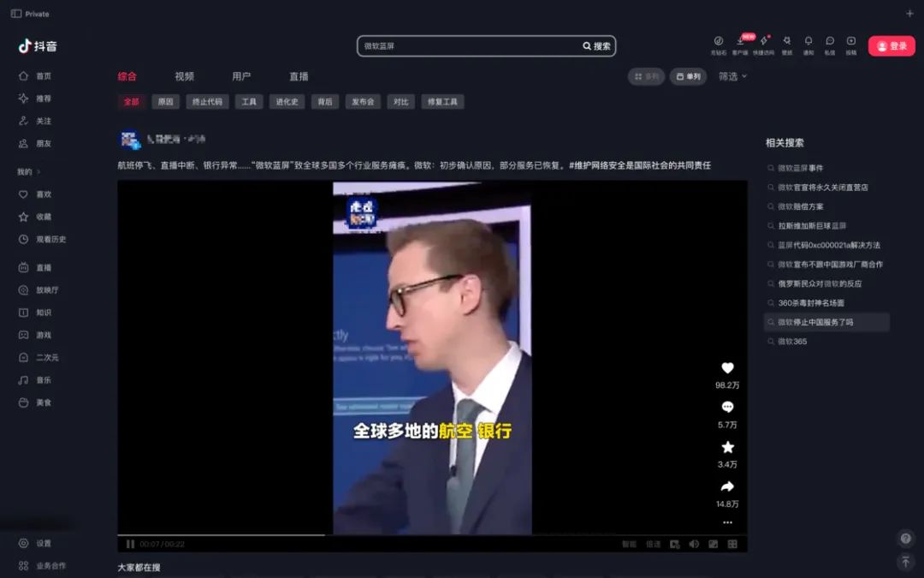This screenshot has width=924, height=578.
Task: Jump back to top of page
Action: (906, 562)
